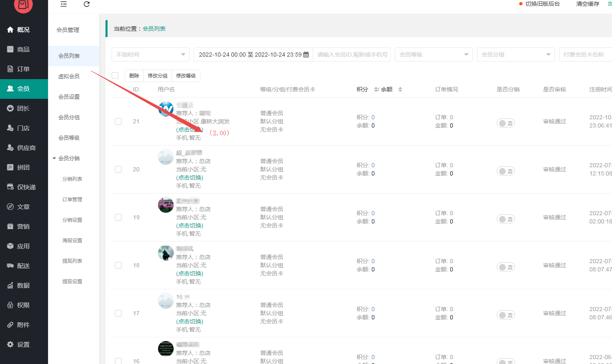
Task: Open the calendar icon in the date range field
Action: pyautogui.click(x=306, y=55)
